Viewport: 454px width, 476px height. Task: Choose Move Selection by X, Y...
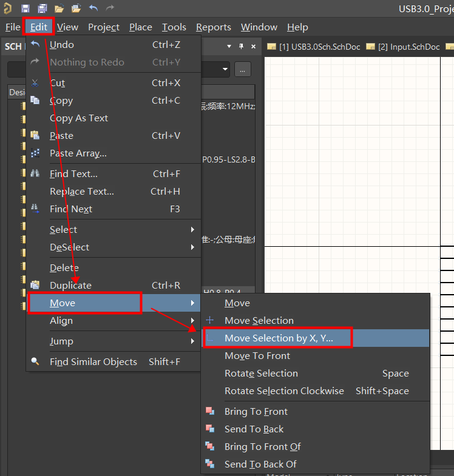(x=279, y=338)
